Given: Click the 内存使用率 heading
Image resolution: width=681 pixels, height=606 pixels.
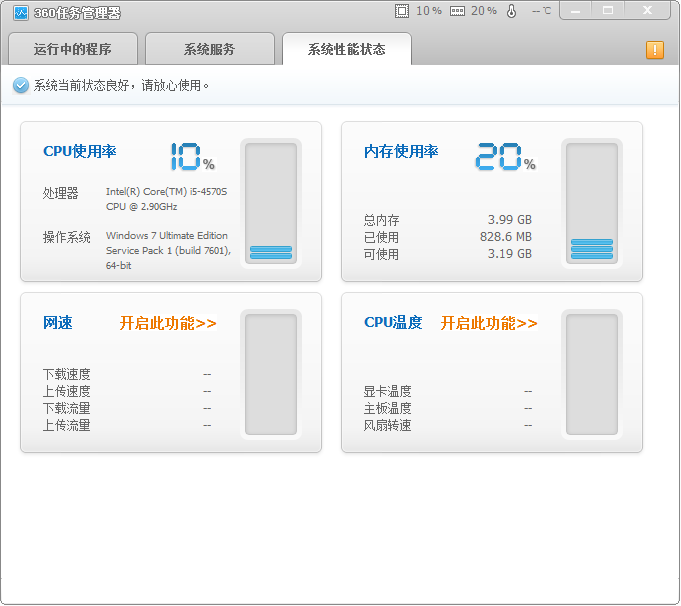Looking at the screenshot, I should point(401,152).
